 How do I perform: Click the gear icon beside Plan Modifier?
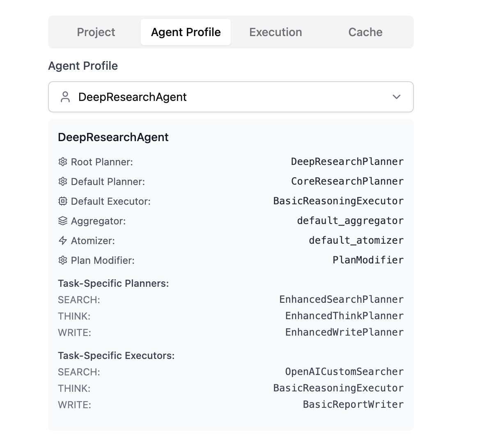[63, 260]
